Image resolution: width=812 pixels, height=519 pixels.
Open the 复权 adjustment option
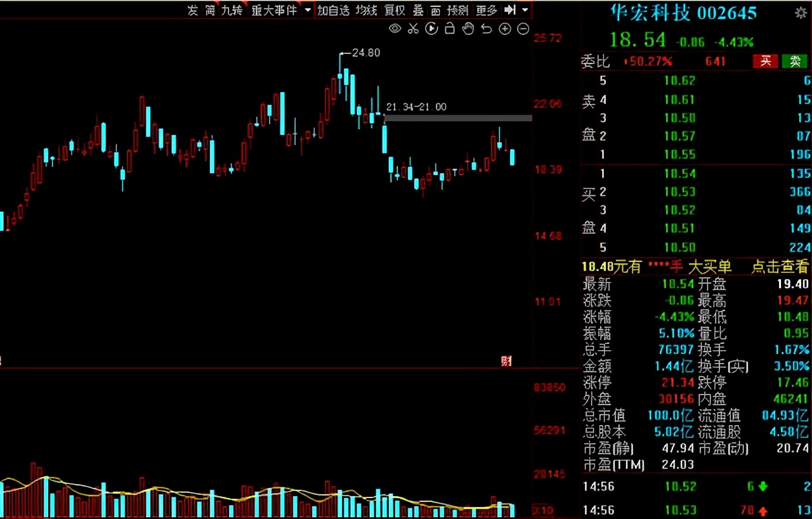coord(395,10)
